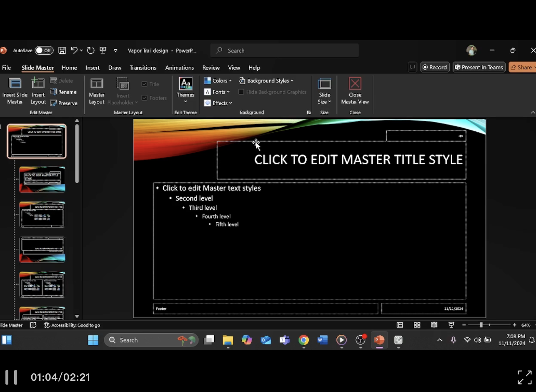Open Google Chrome from taskbar
Image resolution: width=536 pixels, height=392 pixels.
303,340
